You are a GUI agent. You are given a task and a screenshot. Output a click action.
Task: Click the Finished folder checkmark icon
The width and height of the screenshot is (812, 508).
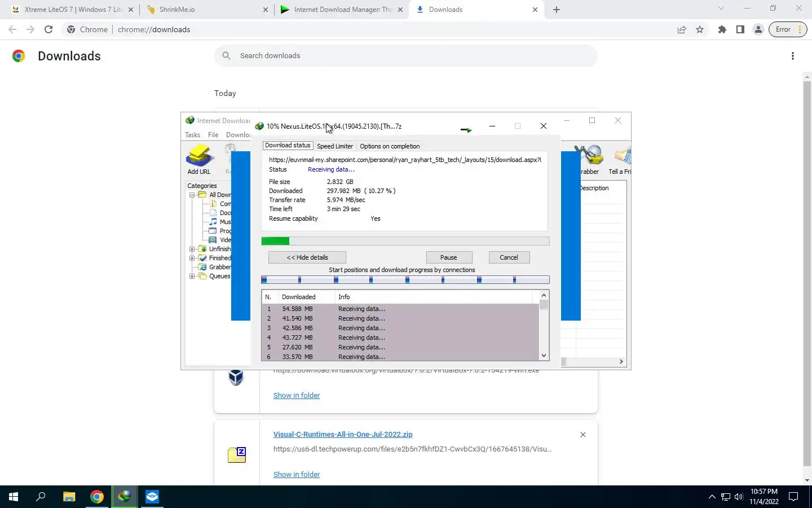[x=202, y=258]
